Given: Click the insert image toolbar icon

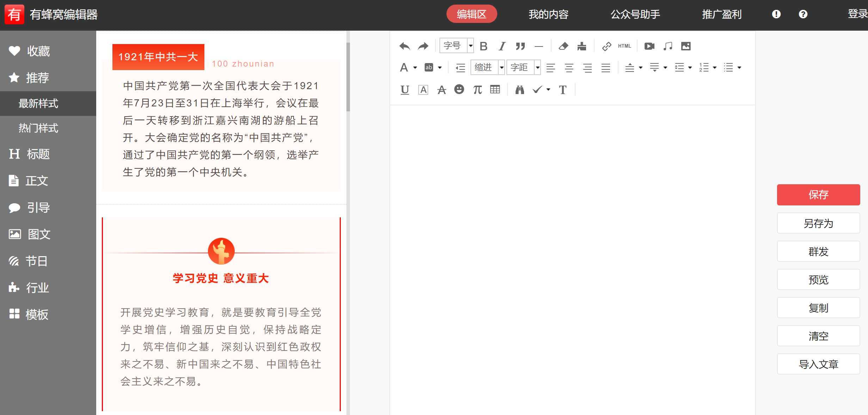Looking at the screenshot, I should 686,46.
